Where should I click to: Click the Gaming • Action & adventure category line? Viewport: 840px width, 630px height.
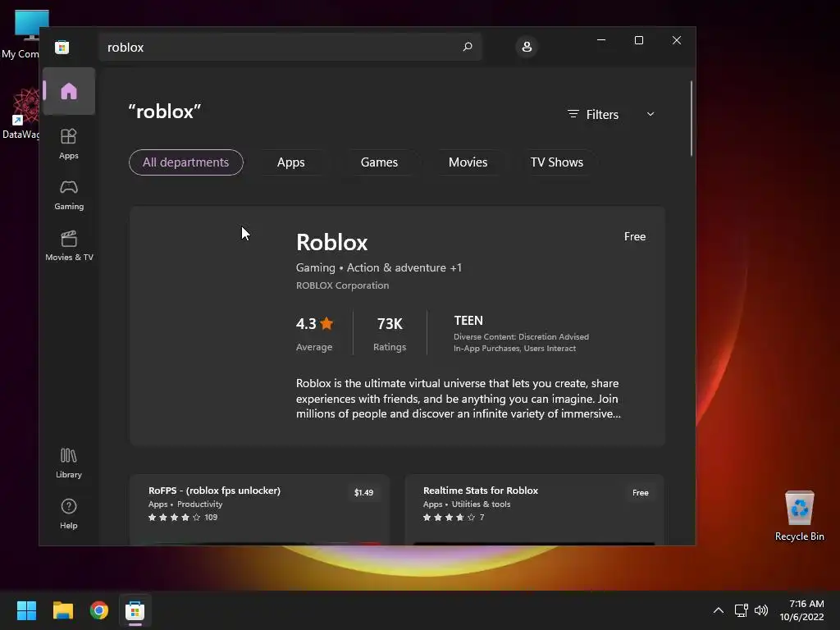(x=379, y=267)
